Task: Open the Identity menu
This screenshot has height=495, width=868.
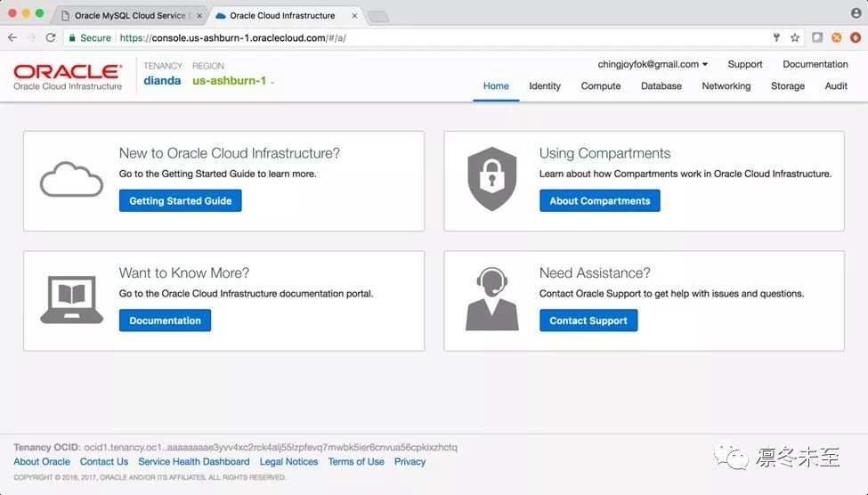Action: tap(545, 85)
